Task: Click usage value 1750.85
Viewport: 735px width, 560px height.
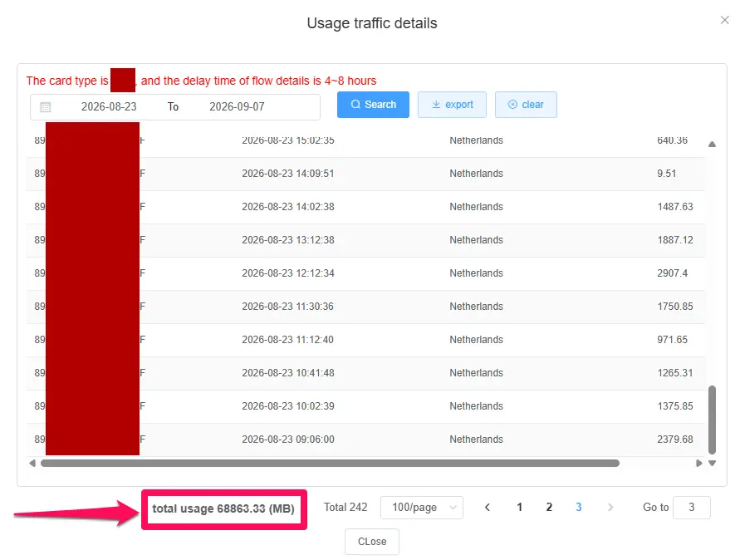Action: [675, 307]
